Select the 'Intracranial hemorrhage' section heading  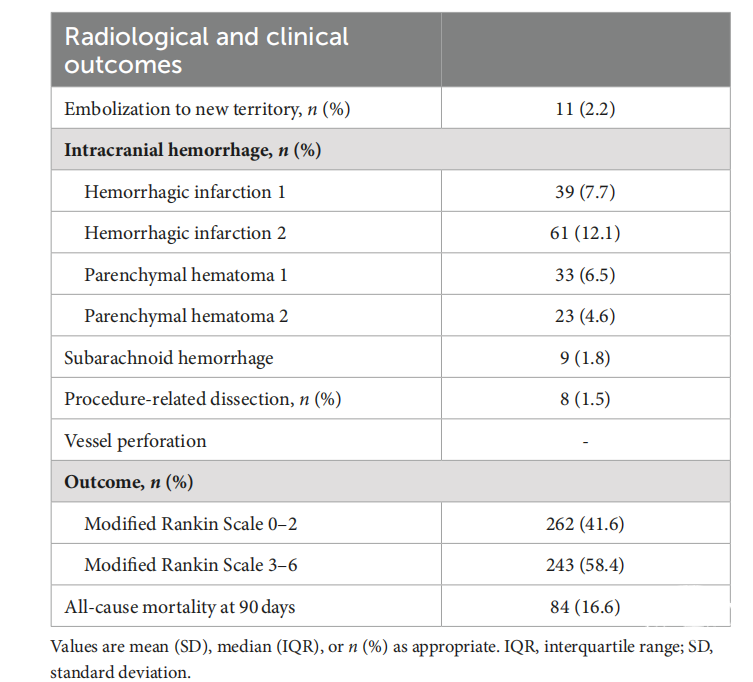[192, 150]
